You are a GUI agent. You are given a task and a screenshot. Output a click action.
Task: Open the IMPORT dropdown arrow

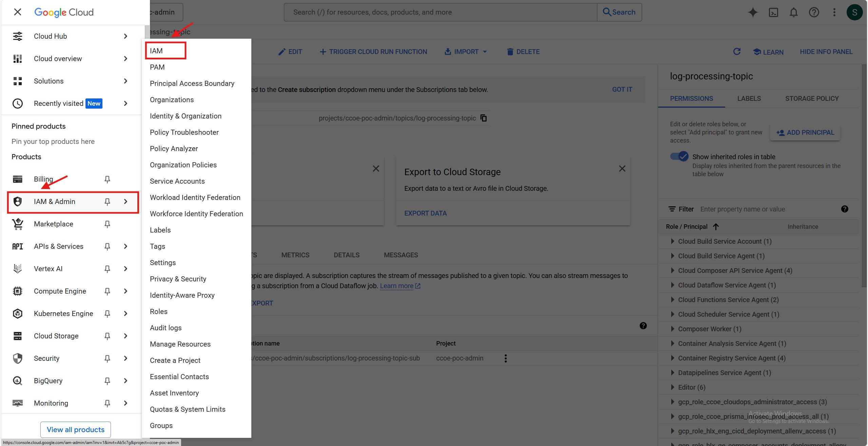pos(485,52)
